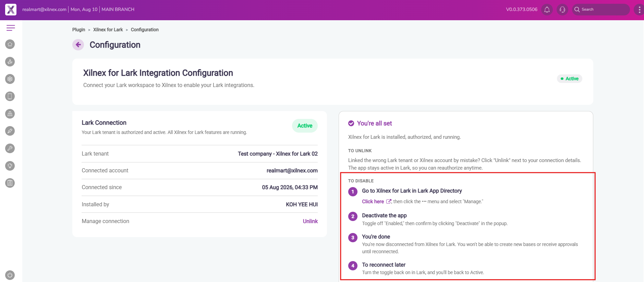Open the hierarchy sidebar icon

[10, 114]
